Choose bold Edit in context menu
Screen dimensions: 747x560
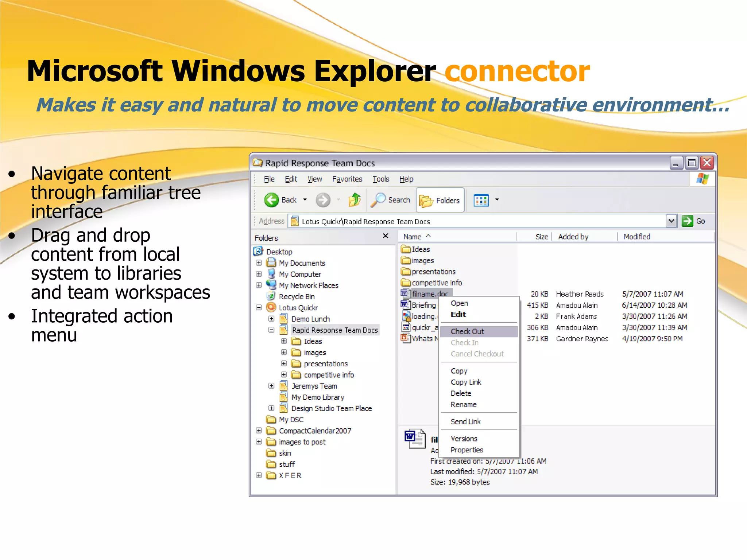[x=479, y=314]
